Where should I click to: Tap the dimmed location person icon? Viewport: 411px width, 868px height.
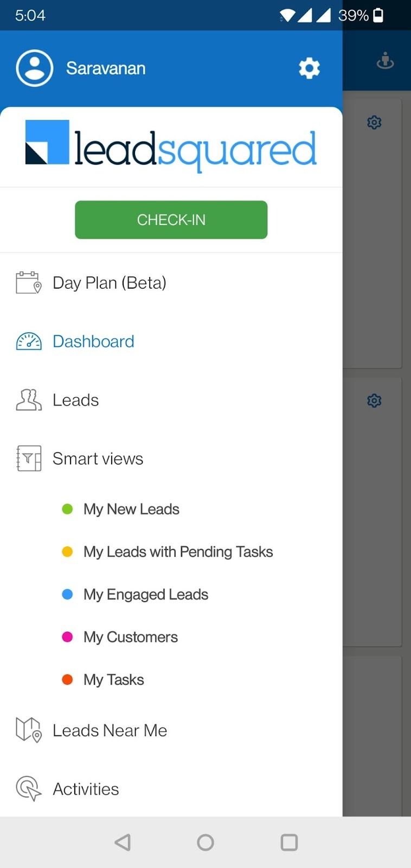(385, 61)
